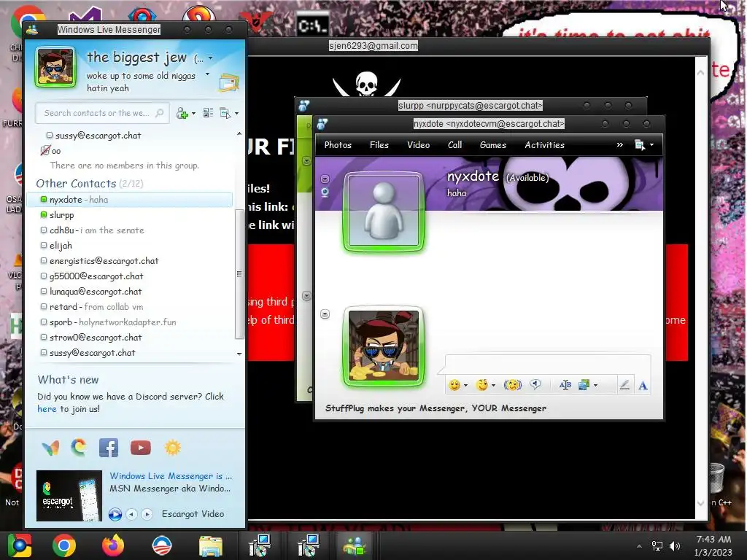Click the Show menu icon in contact list window
The width and height of the screenshot is (747, 560).
pos(225,113)
